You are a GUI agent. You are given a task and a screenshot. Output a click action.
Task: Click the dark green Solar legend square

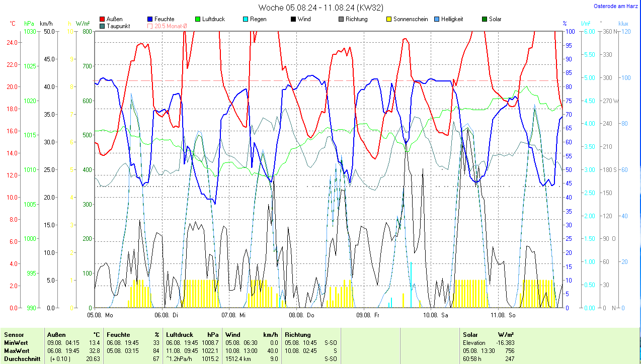pyautogui.click(x=485, y=19)
